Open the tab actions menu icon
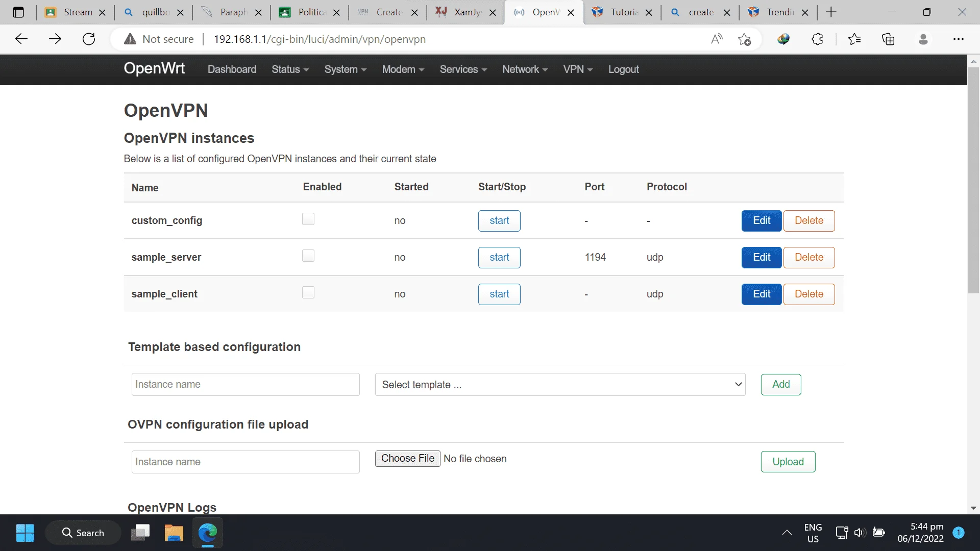Image resolution: width=980 pixels, height=551 pixels. coord(18,12)
